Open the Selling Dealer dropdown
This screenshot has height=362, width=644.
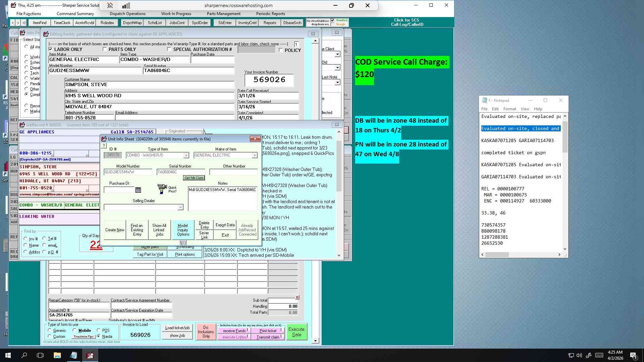(180, 207)
